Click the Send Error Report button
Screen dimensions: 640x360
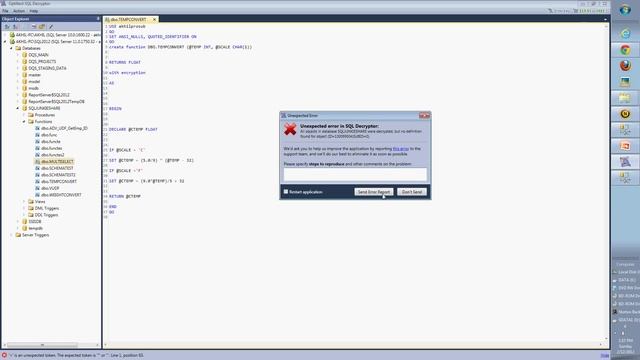point(374,192)
